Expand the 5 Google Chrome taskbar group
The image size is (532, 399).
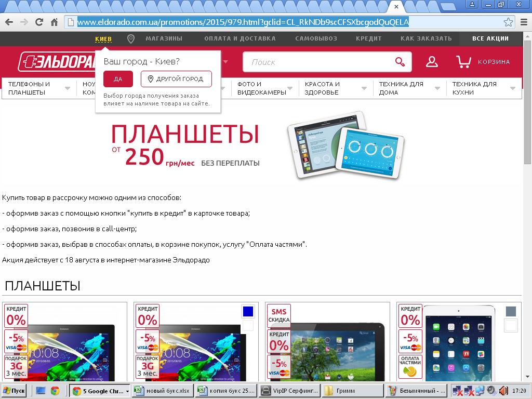click(x=100, y=391)
